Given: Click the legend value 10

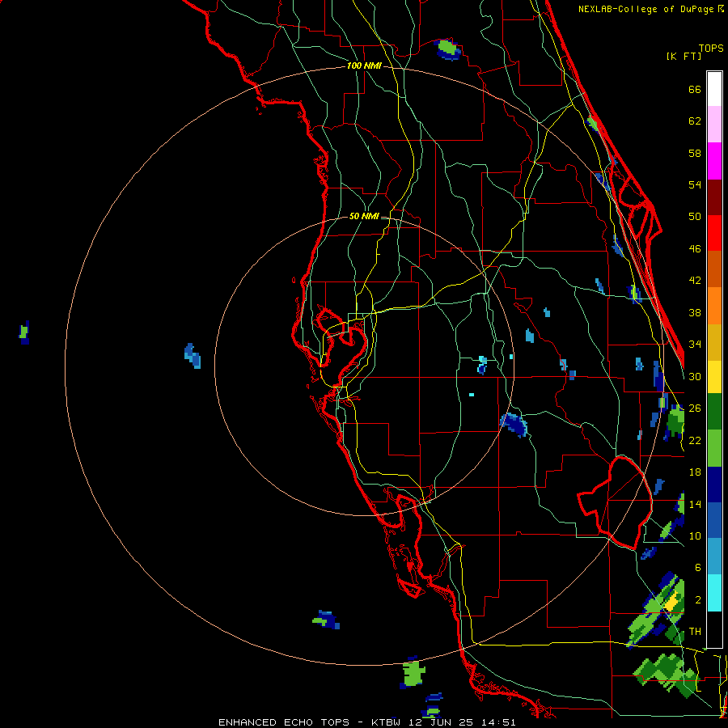Looking at the screenshot, I should pyautogui.click(x=695, y=536).
